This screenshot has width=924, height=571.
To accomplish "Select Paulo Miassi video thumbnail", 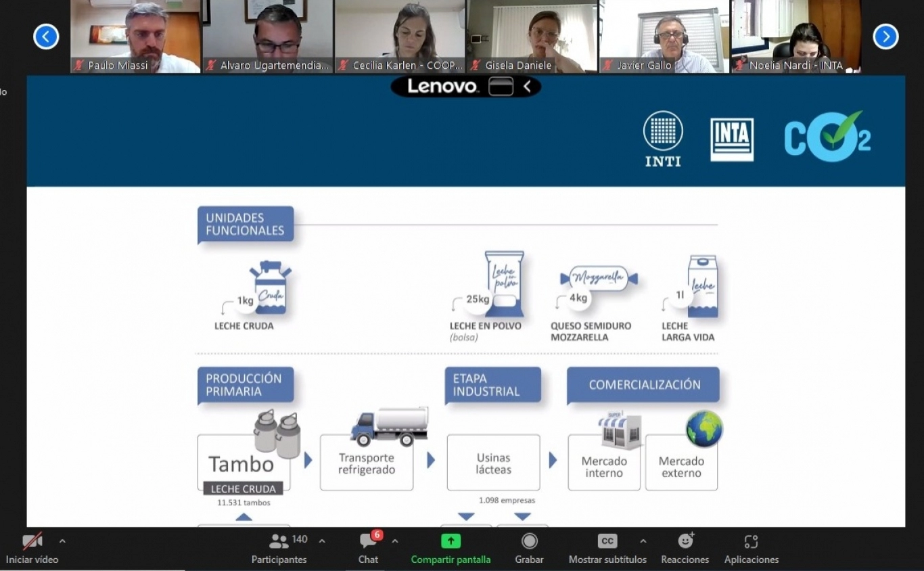I will tap(135, 35).
